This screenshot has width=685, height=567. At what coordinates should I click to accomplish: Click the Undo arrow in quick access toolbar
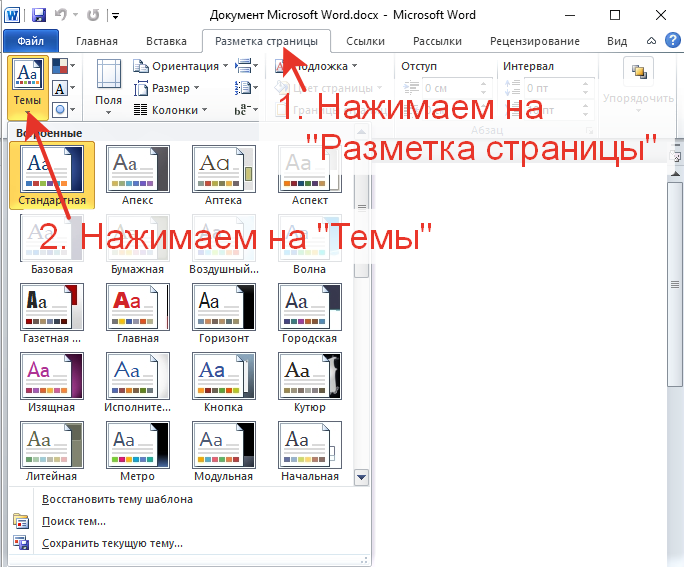click(x=61, y=15)
